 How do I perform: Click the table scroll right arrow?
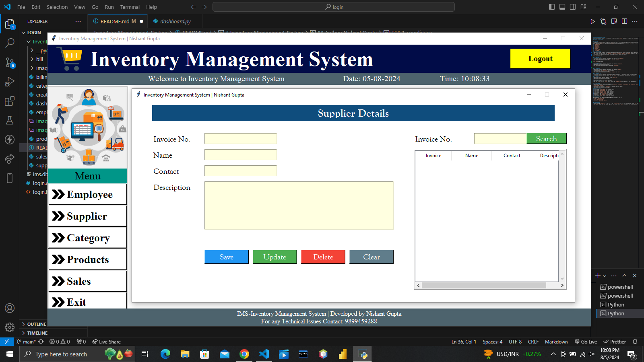pyautogui.click(x=562, y=286)
